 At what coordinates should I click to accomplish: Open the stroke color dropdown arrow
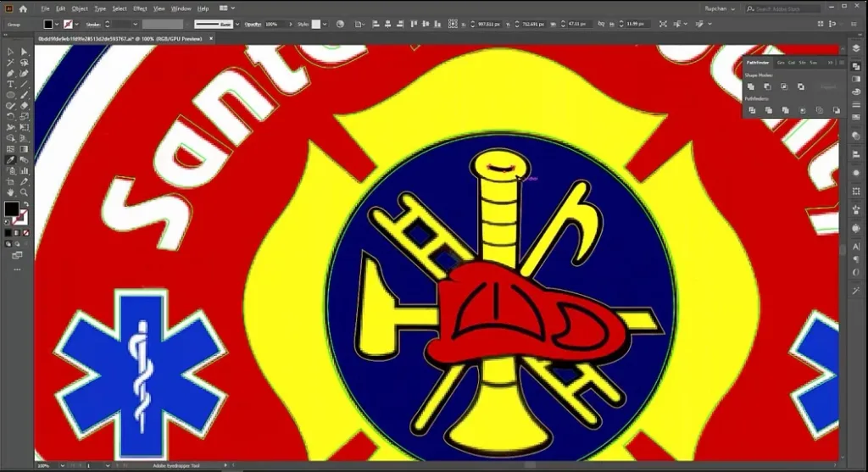[76, 25]
